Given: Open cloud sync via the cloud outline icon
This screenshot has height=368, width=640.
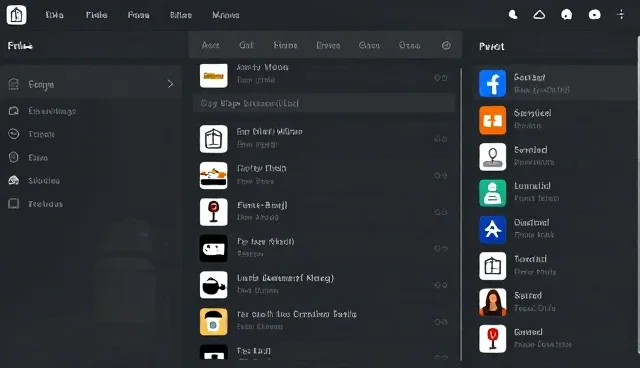Looking at the screenshot, I should [x=539, y=15].
